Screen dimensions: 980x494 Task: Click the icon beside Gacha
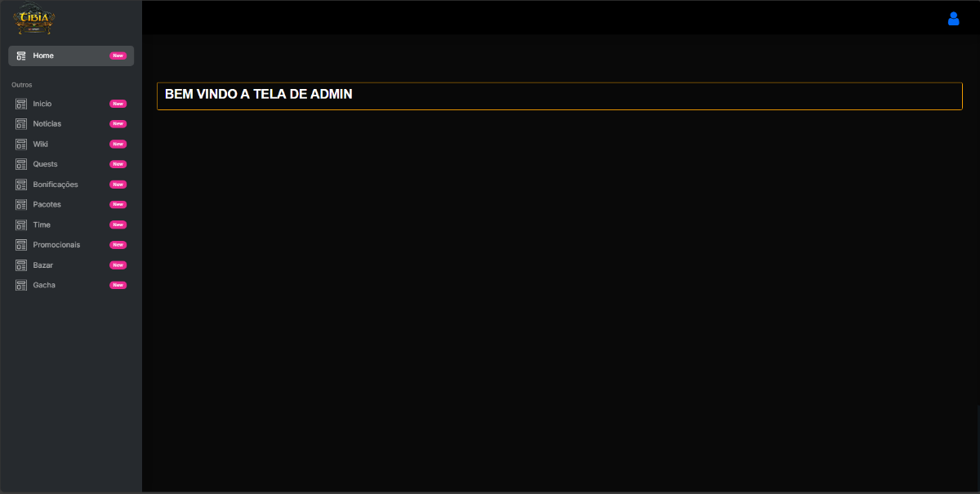tap(21, 285)
